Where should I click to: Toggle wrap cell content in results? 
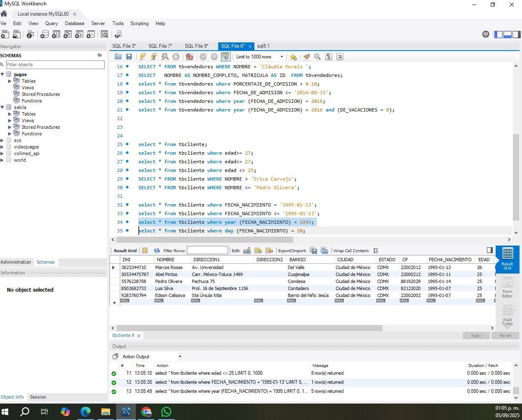[x=375, y=251]
